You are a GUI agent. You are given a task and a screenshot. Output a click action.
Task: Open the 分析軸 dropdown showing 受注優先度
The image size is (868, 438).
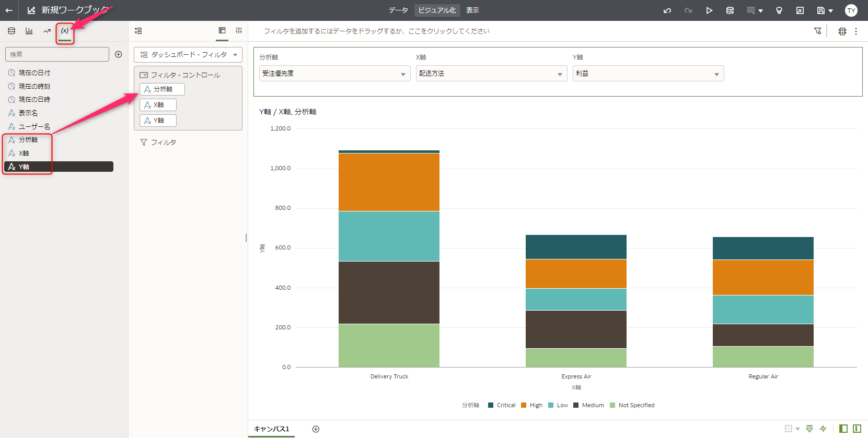click(334, 74)
